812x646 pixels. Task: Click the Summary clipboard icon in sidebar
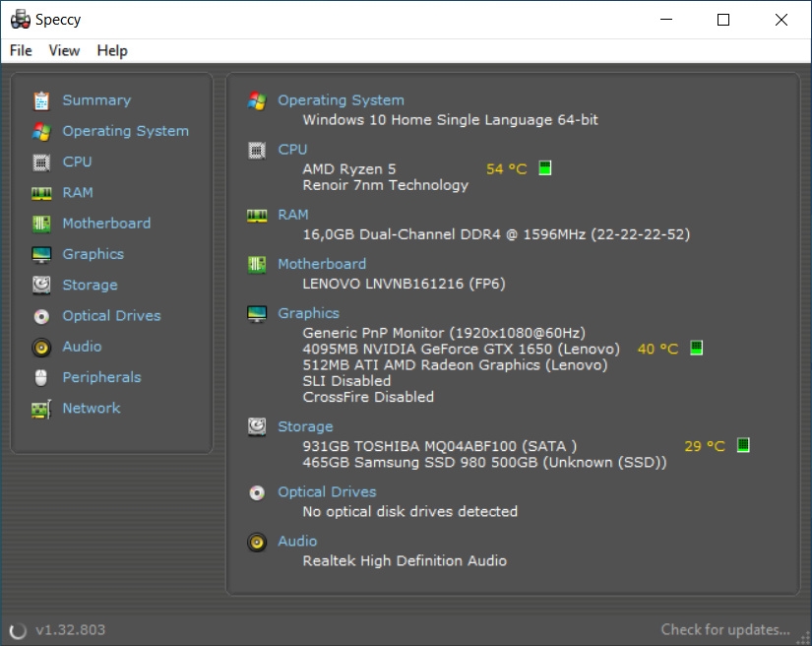point(41,100)
